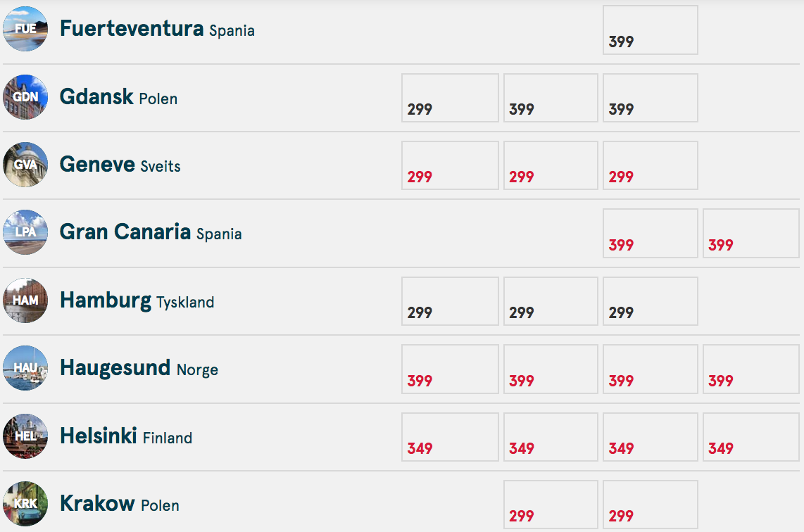Click the HAM Hamburg round destination icon
This screenshot has width=804, height=532.
pyautogui.click(x=25, y=300)
